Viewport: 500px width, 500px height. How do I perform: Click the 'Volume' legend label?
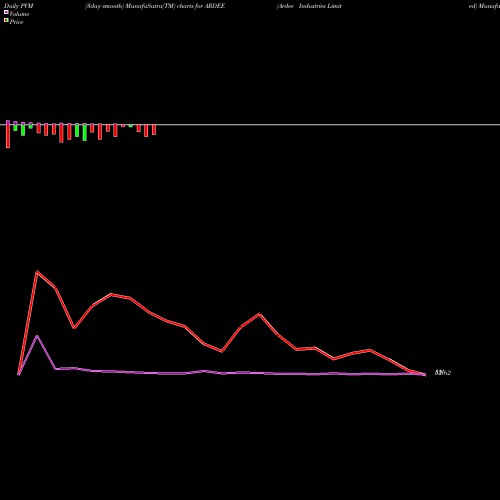pyautogui.click(x=19, y=14)
